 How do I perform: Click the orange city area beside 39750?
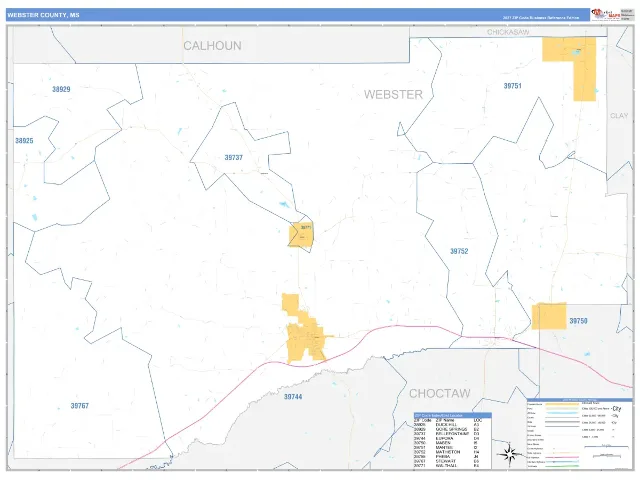549,316
